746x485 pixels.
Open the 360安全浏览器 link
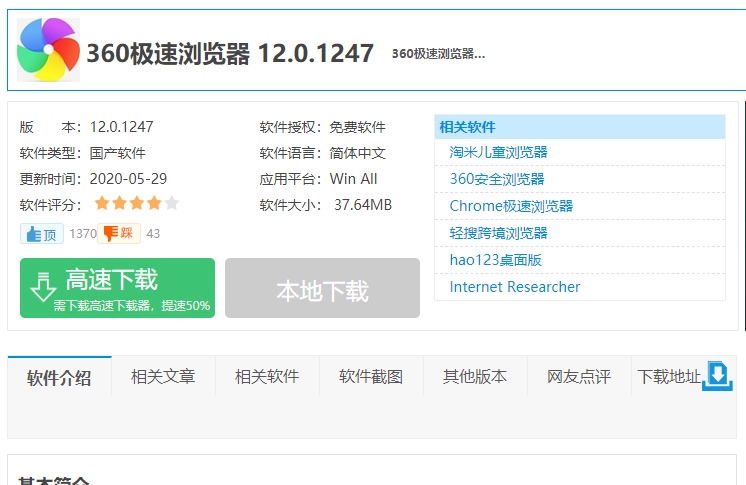point(497,179)
